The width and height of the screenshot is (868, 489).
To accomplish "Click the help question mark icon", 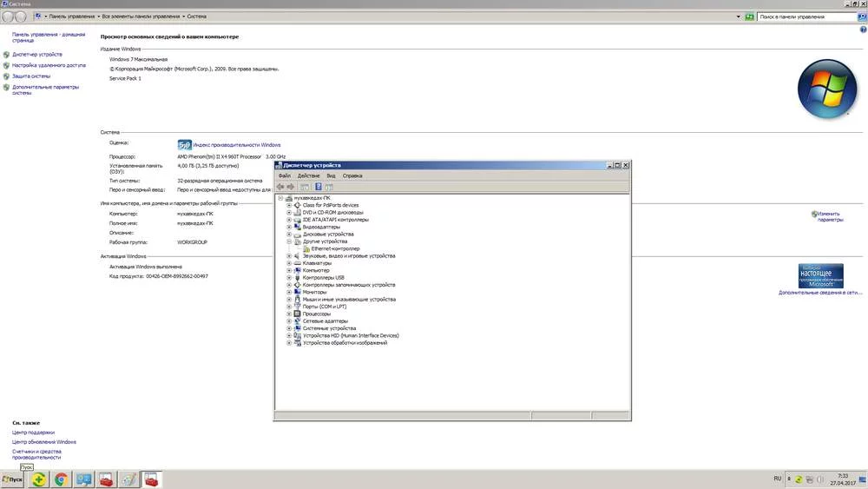I will [863, 30].
